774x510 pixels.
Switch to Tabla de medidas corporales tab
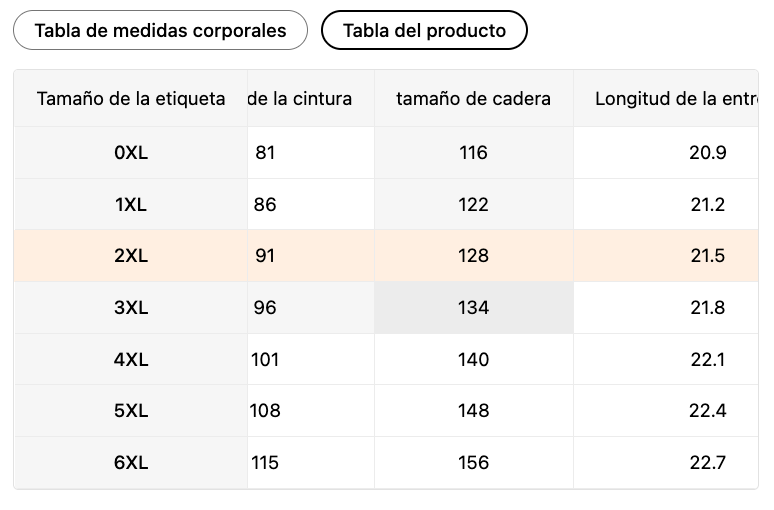coord(160,30)
